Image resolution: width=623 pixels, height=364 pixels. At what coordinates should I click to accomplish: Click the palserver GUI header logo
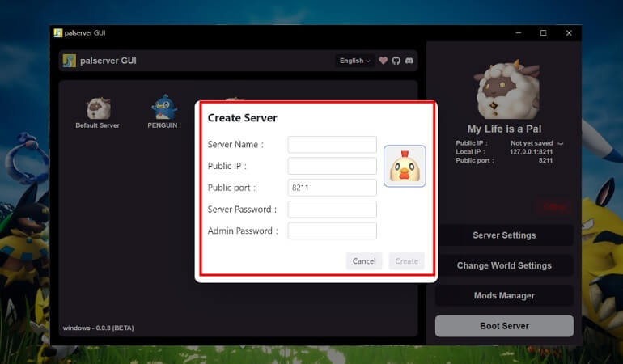[x=69, y=61]
